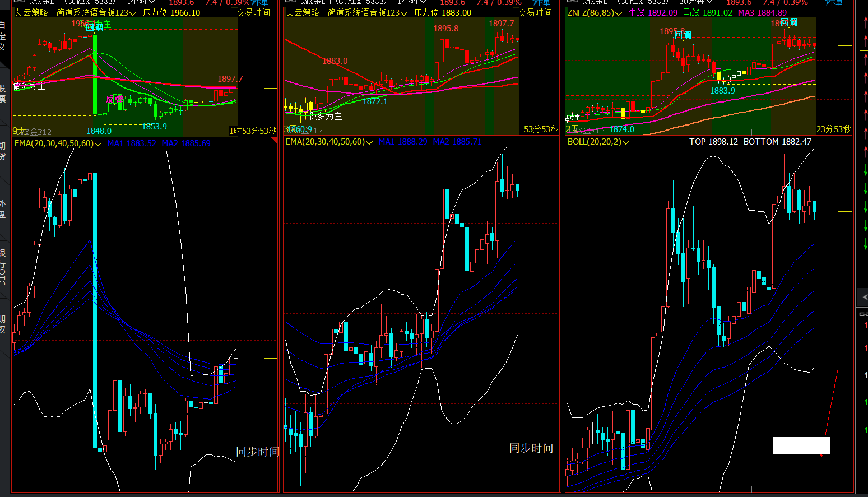
Task: Switch to 外盘 sidebar tab
Action: pos(3,209)
